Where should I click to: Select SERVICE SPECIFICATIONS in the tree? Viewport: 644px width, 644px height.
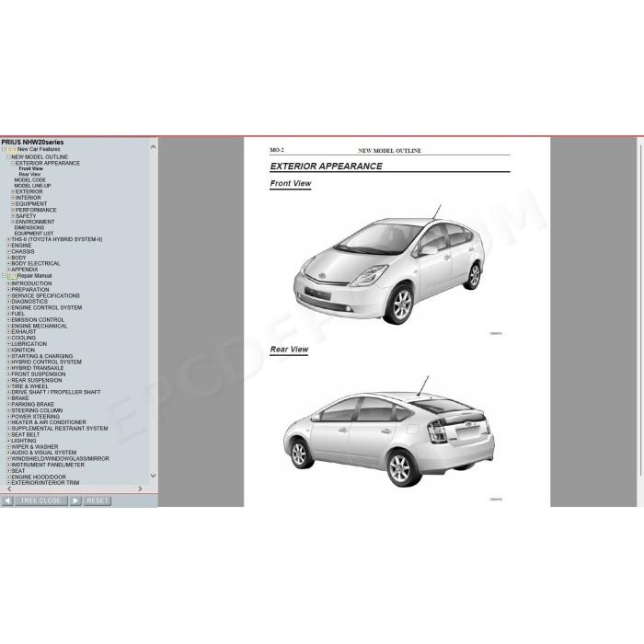click(46, 295)
